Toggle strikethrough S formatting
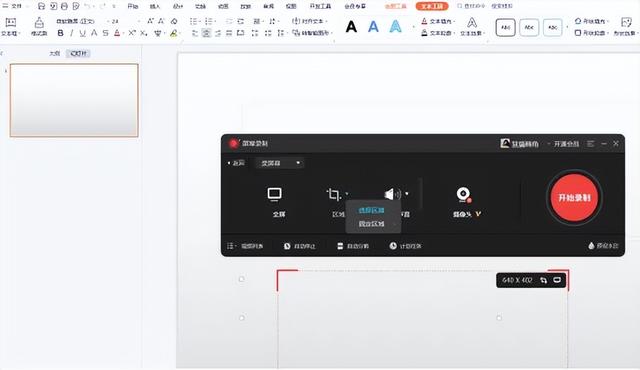Viewport: 640px width, 370px height. [x=105, y=33]
